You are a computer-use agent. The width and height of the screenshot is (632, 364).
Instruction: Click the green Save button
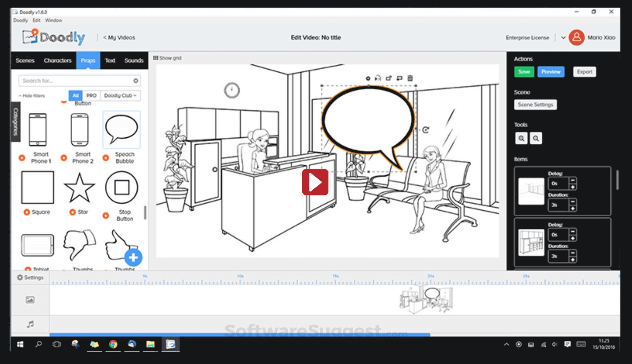(x=524, y=72)
